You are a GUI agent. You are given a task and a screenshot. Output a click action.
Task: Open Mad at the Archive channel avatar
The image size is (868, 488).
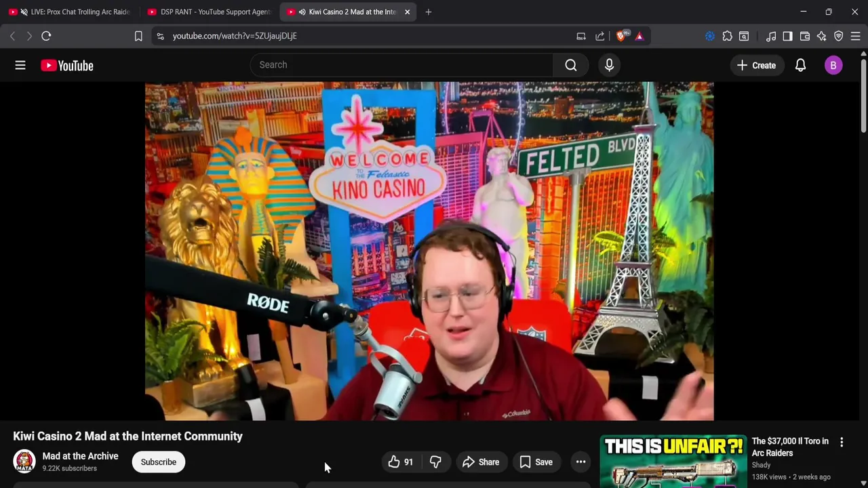pyautogui.click(x=24, y=462)
